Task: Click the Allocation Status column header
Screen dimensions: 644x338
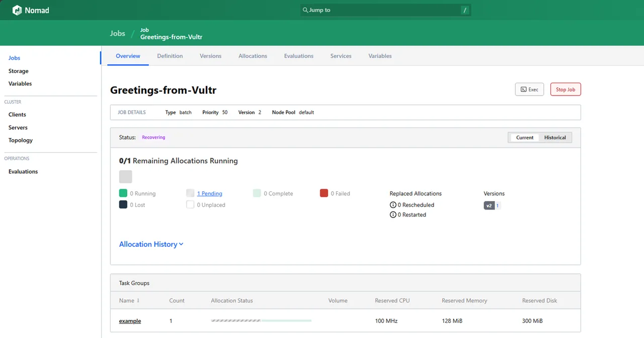Action: tap(232, 301)
